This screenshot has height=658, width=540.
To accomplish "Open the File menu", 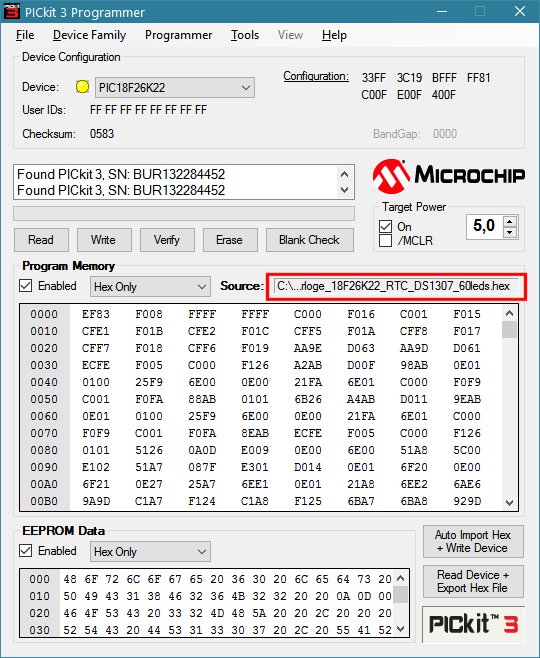I will tap(25, 35).
